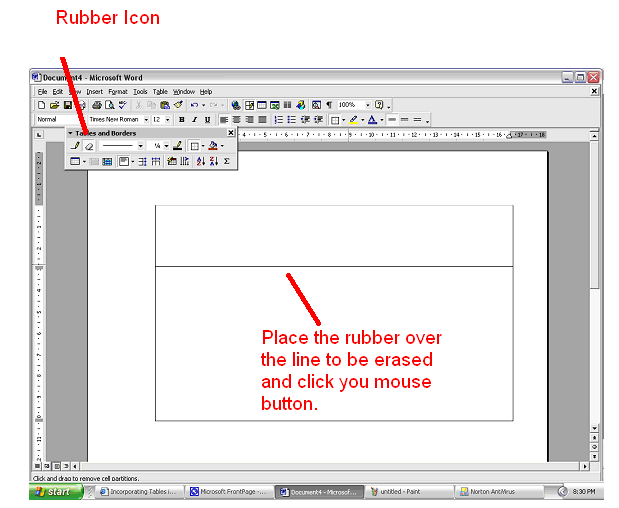Toggle the Document Map
The image size is (619, 508).
(x=316, y=105)
